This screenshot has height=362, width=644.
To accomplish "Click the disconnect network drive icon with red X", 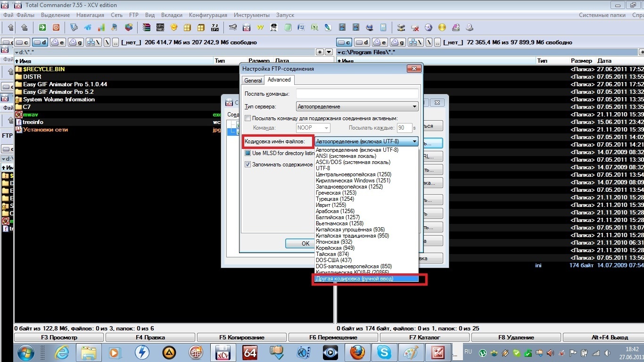I will point(415,27).
